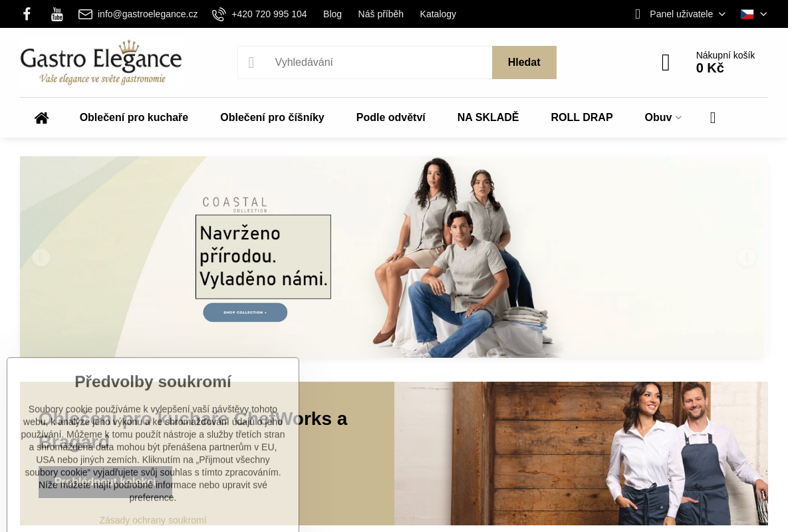The width and height of the screenshot is (798, 532).
Task: Click the Hledat search button
Action: click(524, 63)
